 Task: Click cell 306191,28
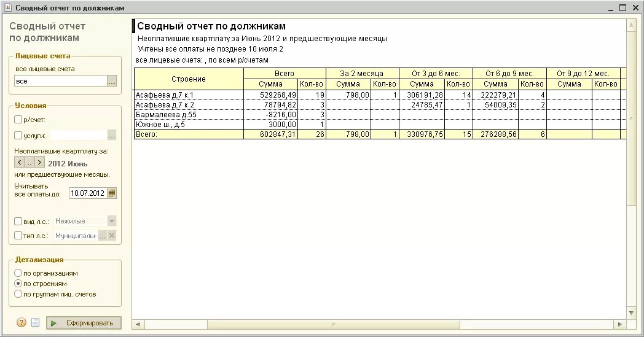pos(422,95)
